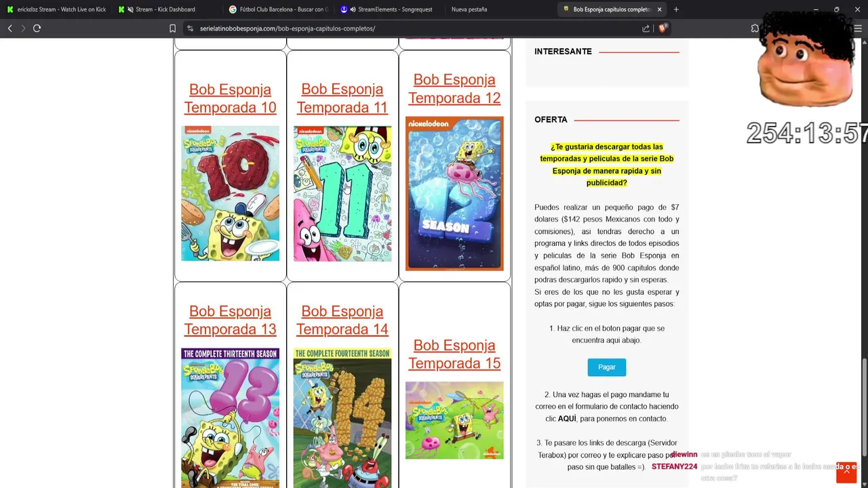Open Bob Esponja Temporada 14 link

point(342,320)
